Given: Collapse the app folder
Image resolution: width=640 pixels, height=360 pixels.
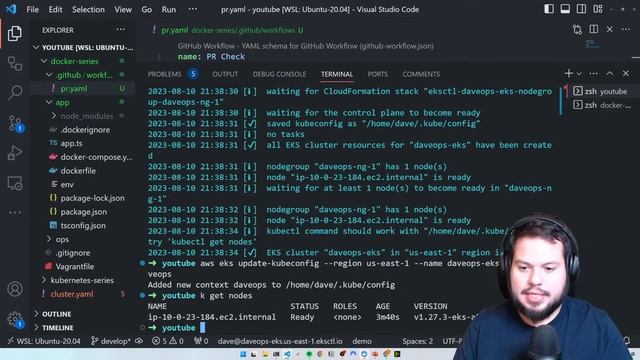Looking at the screenshot, I should pos(83,102).
